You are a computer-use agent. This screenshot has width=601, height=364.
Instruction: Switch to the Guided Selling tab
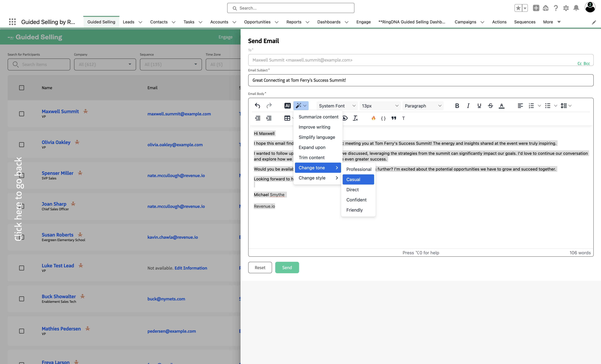point(101,22)
